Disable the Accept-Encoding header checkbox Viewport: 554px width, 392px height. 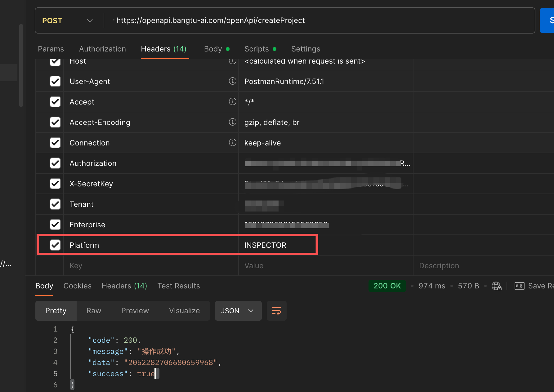coord(55,122)
